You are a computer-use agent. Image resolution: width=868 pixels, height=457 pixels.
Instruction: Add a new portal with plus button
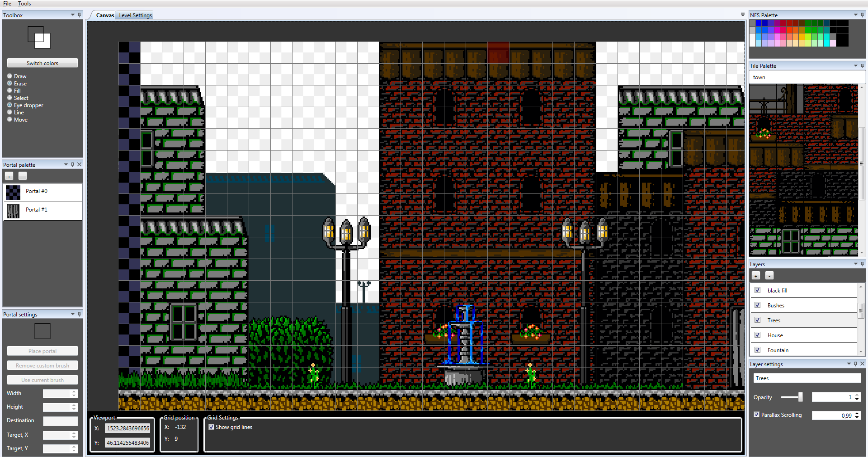tap(9, 176)
